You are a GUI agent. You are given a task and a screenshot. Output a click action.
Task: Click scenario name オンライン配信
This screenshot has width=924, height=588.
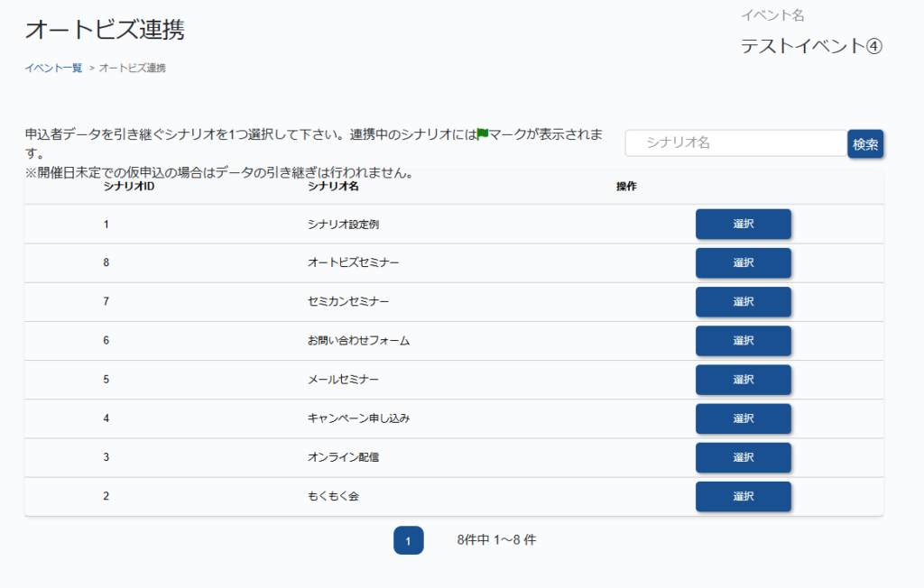[343, 457]
